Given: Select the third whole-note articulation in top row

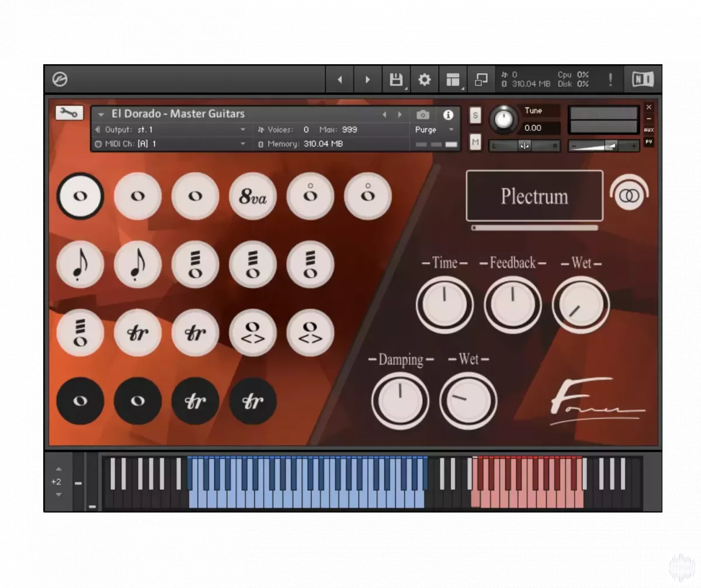Looking at the screenshot, I should tap(195, 196).
